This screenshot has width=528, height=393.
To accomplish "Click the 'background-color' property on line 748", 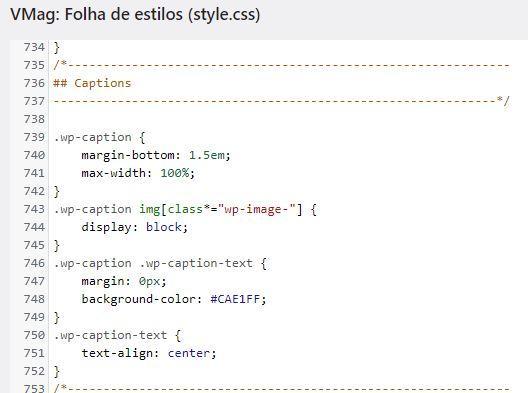I will coord(139,300).
